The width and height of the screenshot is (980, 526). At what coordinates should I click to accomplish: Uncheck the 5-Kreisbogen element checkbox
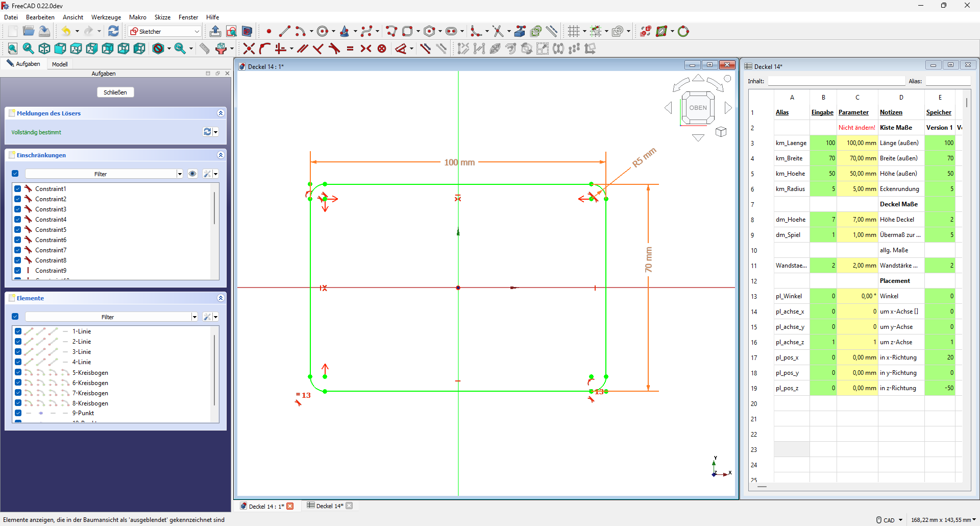click(x=18, y=373)
